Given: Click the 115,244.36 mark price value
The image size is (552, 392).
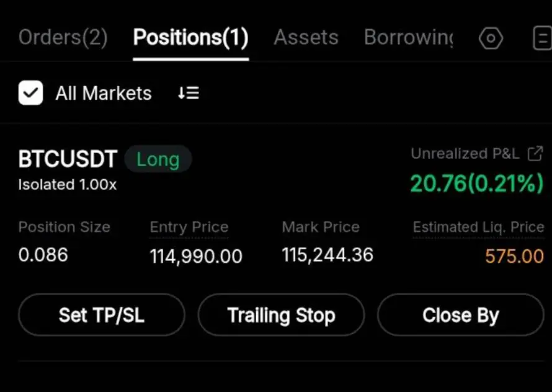Looking at the screenshot, I should click(327, 255).
